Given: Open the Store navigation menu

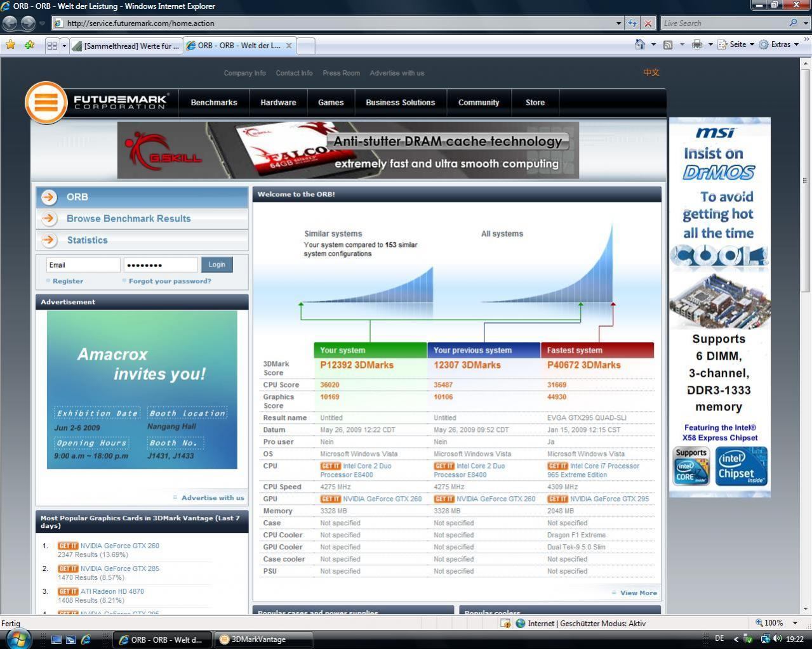Looking at the screenshot, I should point(535,102).
